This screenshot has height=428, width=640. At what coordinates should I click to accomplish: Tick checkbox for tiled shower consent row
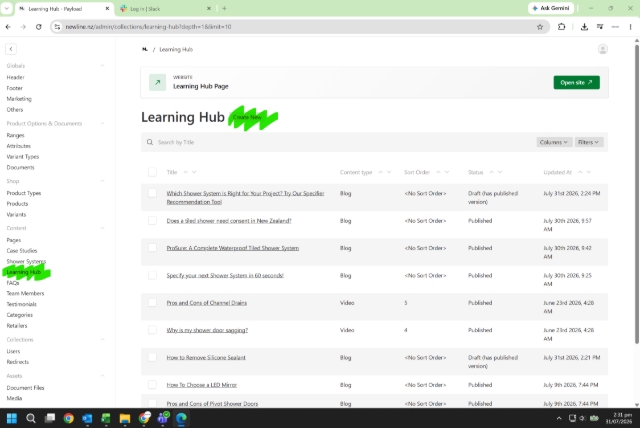(x=152, y=220)
